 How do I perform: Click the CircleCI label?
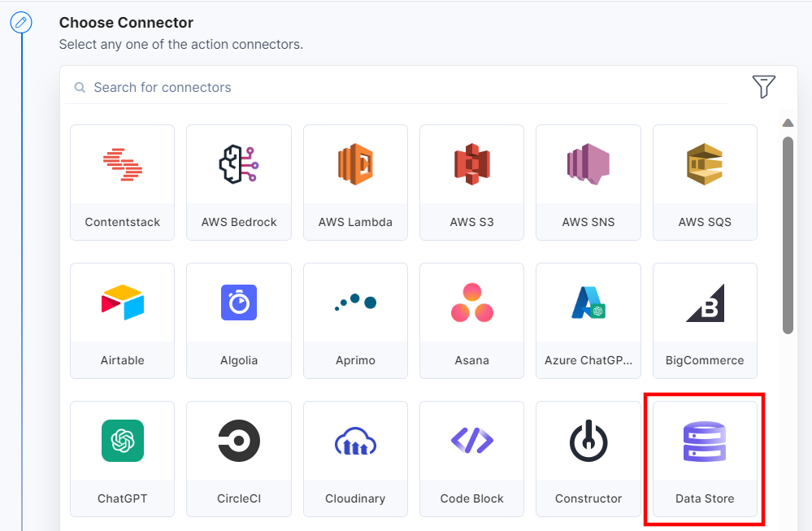tap(239, 499)
